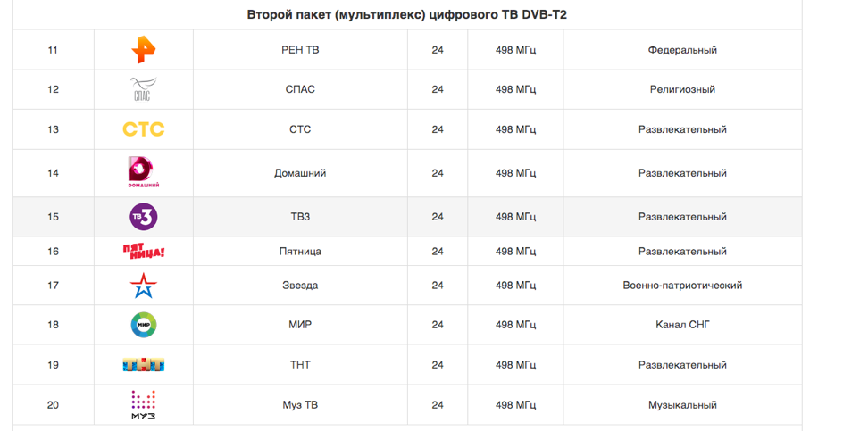Select the ТНТ channel logo
The height and width of the screenshot is (431, 868).
click(144, 365)
